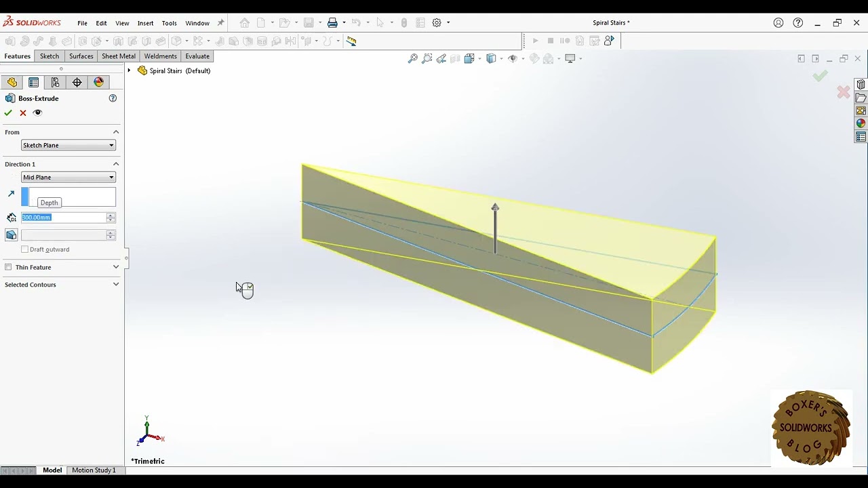The height and width of the screenshot is (488, 868).
Task: Open From Sketch Plane dropdown
Action: (x=68, y=145)
